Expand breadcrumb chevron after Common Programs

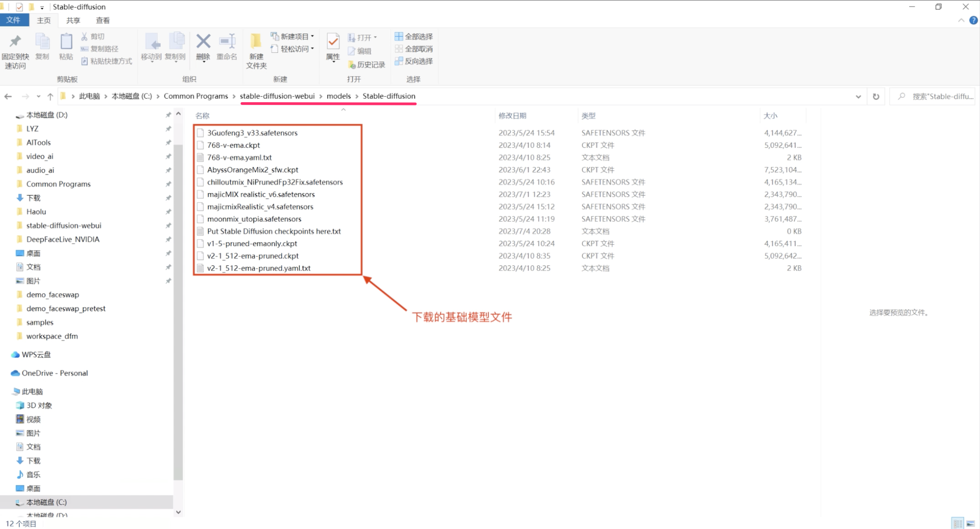pos(234,96)
